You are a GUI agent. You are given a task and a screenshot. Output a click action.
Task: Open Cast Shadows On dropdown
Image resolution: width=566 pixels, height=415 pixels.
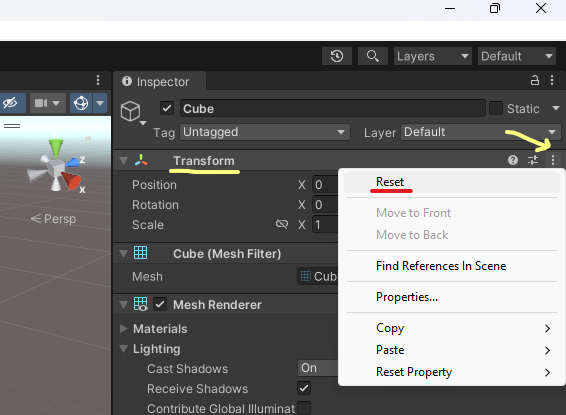[318, 368]
